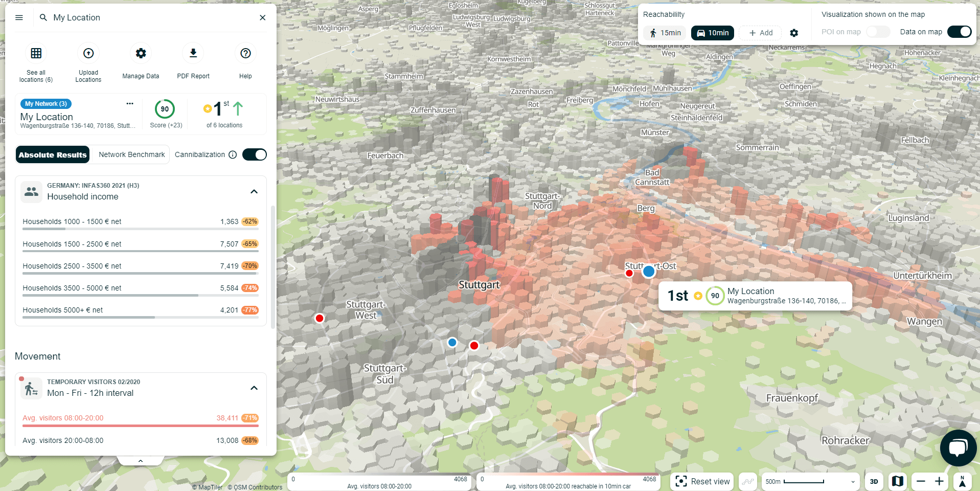Select Avg. visitors 20:00-08:00 row
This screenshot has width=980, height=491.
[141, 441]
